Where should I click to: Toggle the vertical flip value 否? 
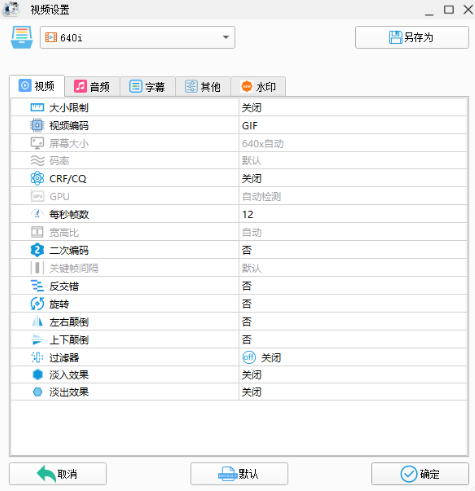click(x=353, y=340)
